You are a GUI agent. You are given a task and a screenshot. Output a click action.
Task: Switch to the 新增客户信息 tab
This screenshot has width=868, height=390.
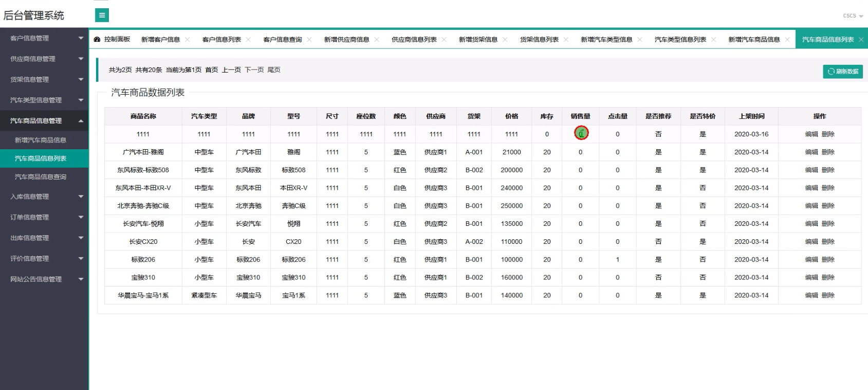click(160, 40)
